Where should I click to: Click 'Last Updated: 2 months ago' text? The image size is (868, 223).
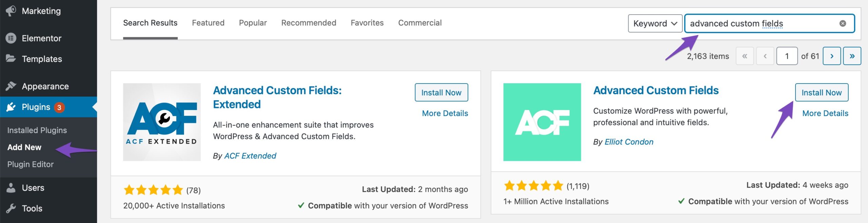click(415, 189)
